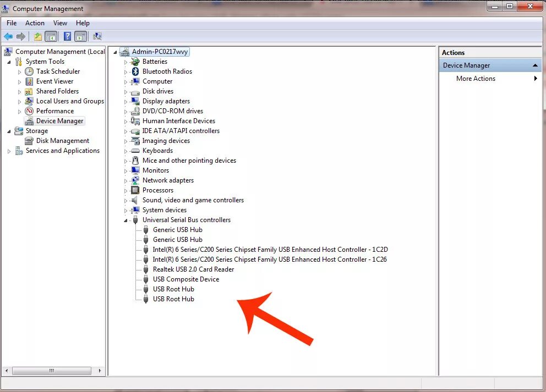Collapse the Admin-PC0217wvy root node
546x392 pixels.
point(115,52)
